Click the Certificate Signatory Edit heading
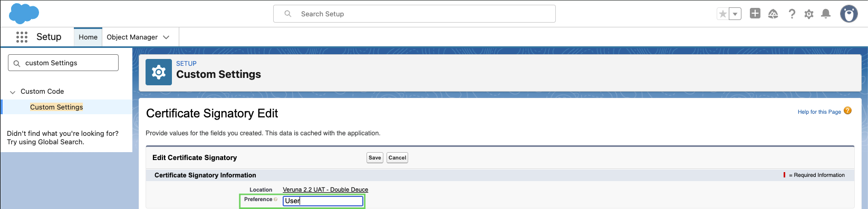The image size is (868, 209). tap(212, 113)
